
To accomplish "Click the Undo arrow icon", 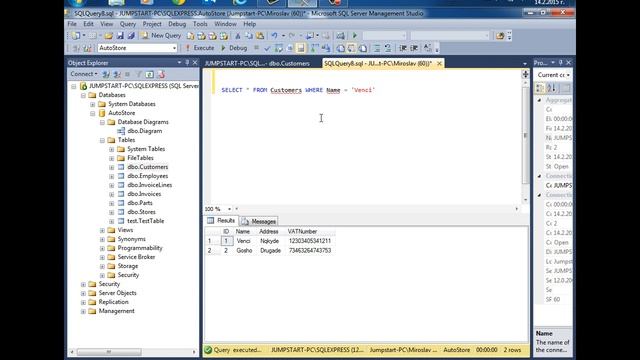I will [274, 36].
